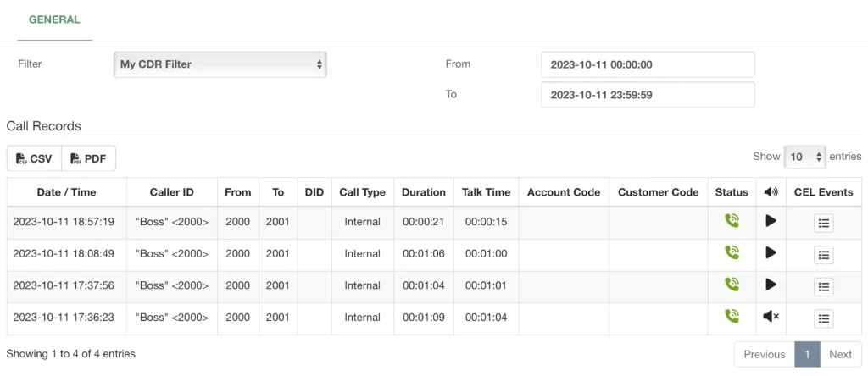The image size is (868, 376).
Task: Open CEL Events list for 17:36:23 call
Action: (823, 318)
